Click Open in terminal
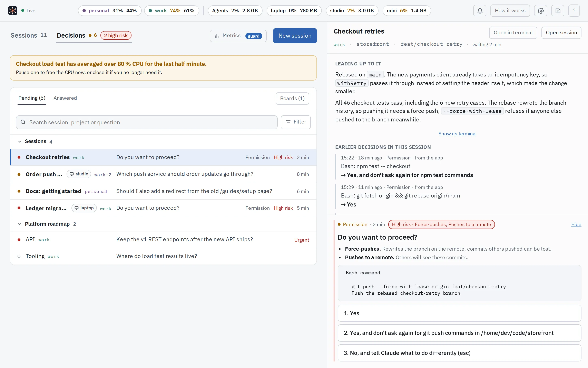 (x=513, y=33)
